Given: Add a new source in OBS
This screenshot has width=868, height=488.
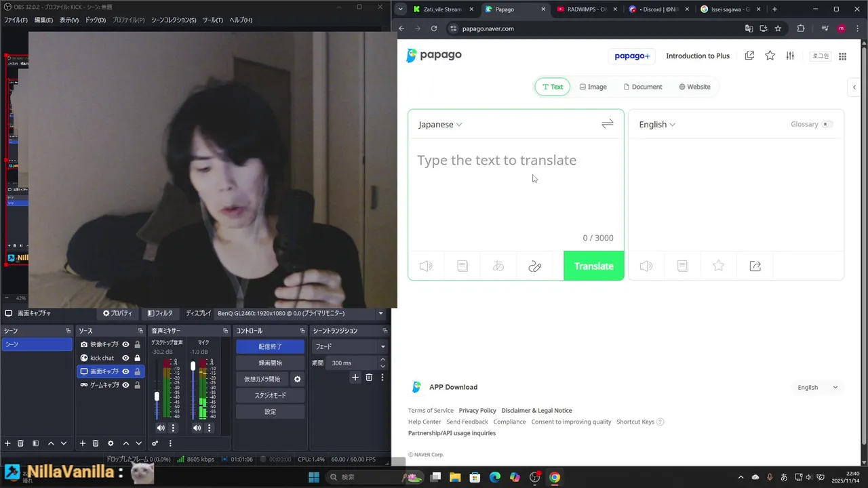Looking at the screenshot, I should click(x=82, y=443).
